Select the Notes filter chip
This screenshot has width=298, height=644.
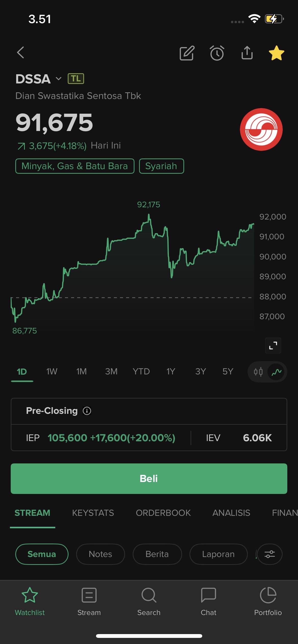(x=100, y=554)
